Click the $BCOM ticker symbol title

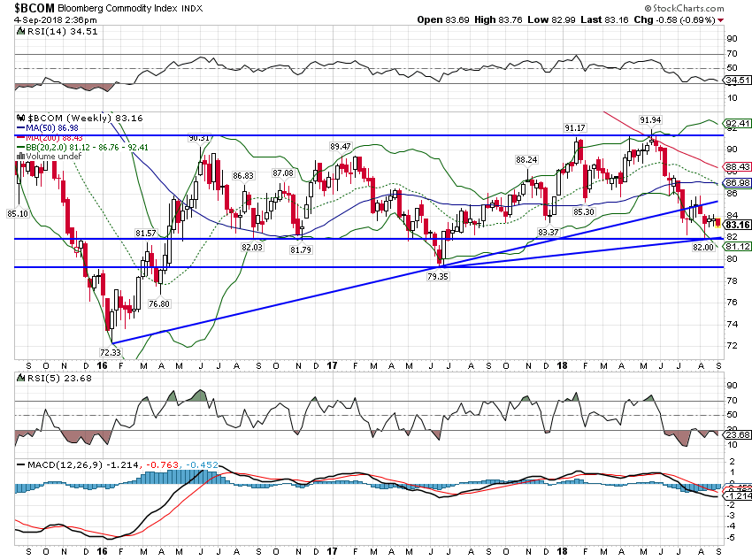pyautogui.click(x=35, y=8)
